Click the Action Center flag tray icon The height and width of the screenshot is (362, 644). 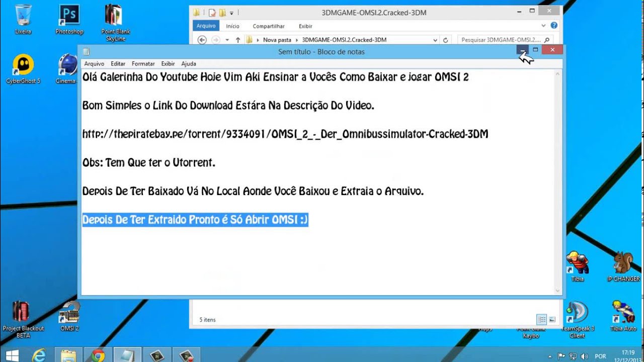[x=561, y=356]
